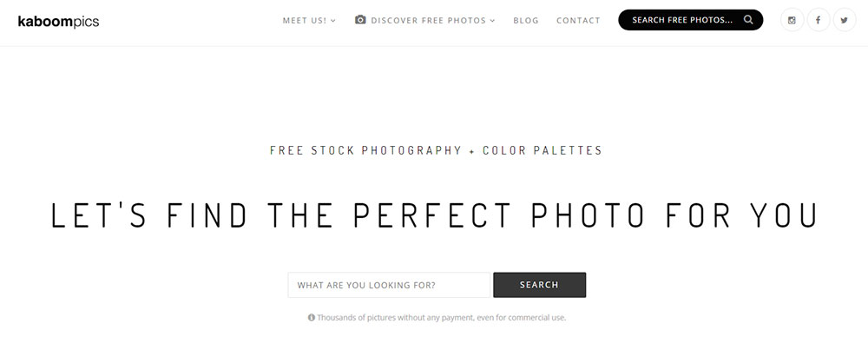Click the info icon below the search field
The width and height of the screenshot is (868, 363).
pyautogui.click(x=312, y=318)
